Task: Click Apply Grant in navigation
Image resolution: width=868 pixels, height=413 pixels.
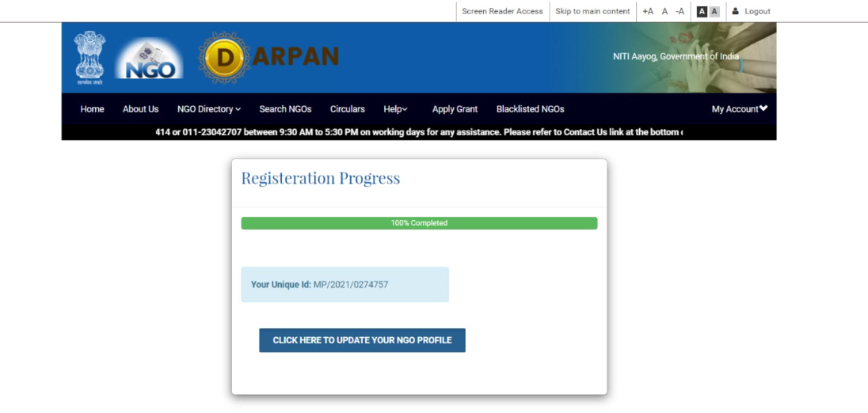Action: [455, 109]
